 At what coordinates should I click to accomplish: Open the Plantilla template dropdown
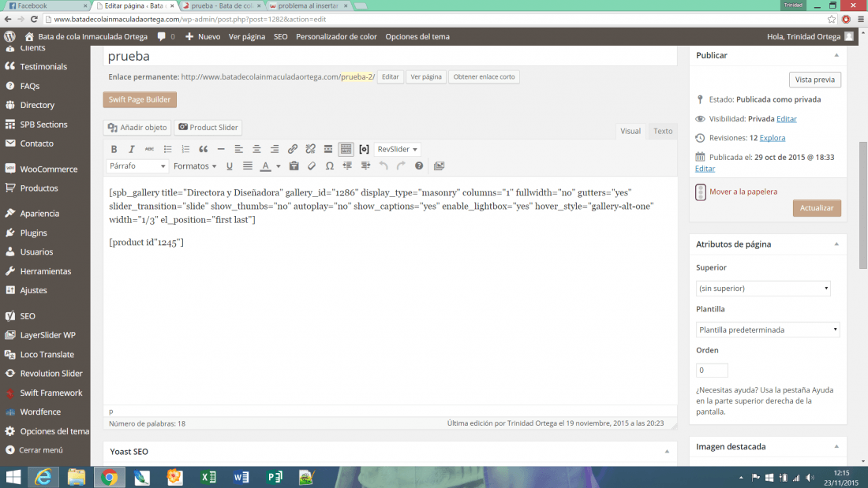coord(767,330)
